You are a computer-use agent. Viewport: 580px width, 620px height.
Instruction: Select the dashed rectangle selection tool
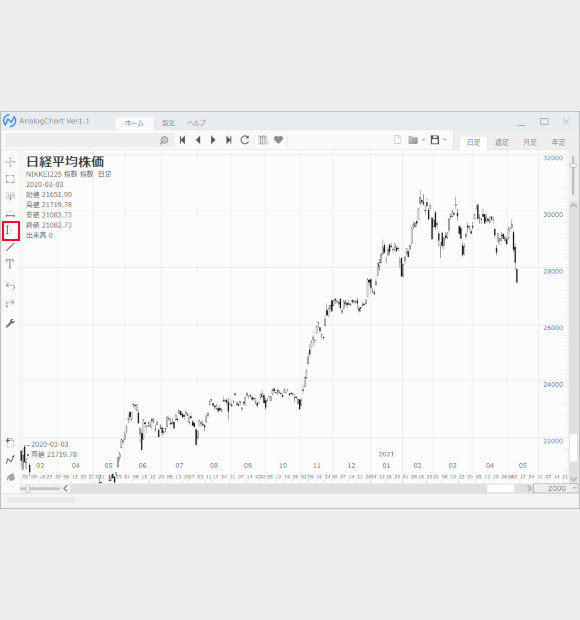point(10,179)
